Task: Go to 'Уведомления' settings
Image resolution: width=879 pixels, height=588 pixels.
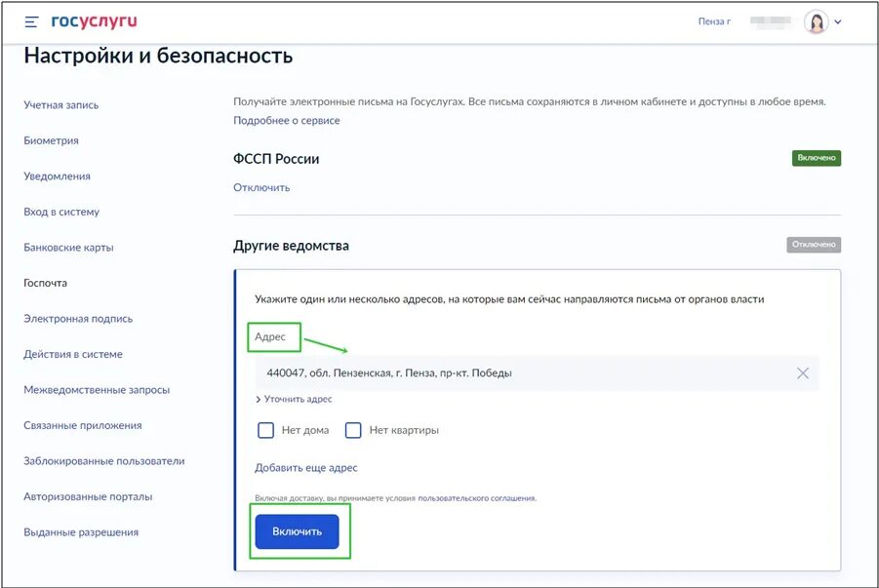Action: (57, 176)
